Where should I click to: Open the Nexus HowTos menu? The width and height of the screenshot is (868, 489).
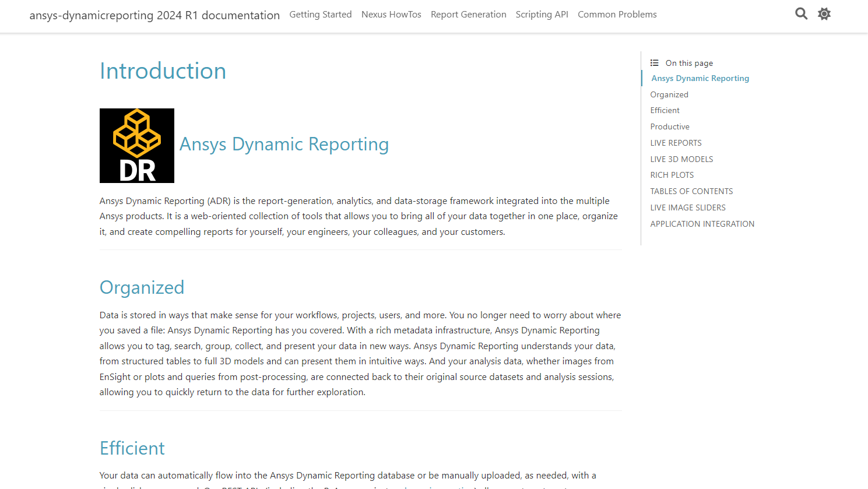[x=391, y=15]
